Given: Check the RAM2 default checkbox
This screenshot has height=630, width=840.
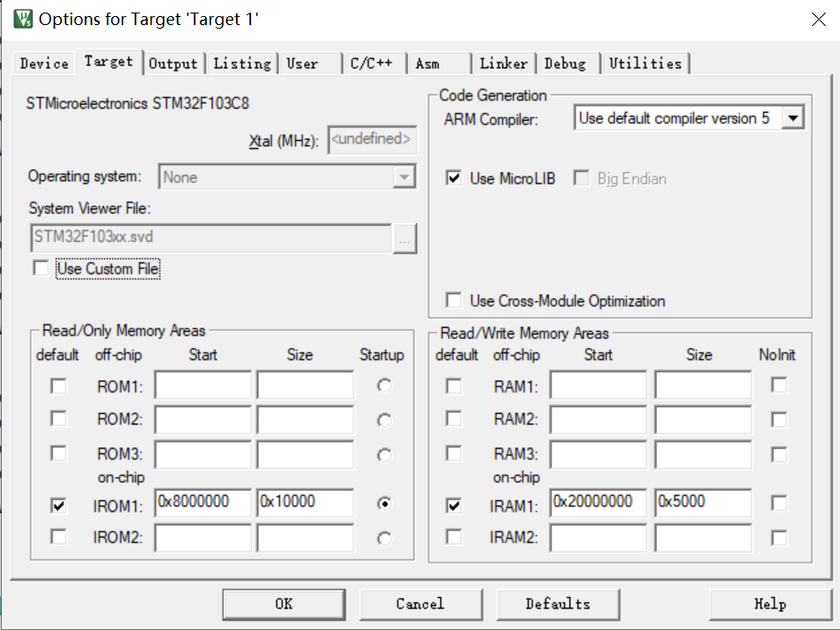Looking at the screenshot, I should pyautogui.click(x=454, y=419).
